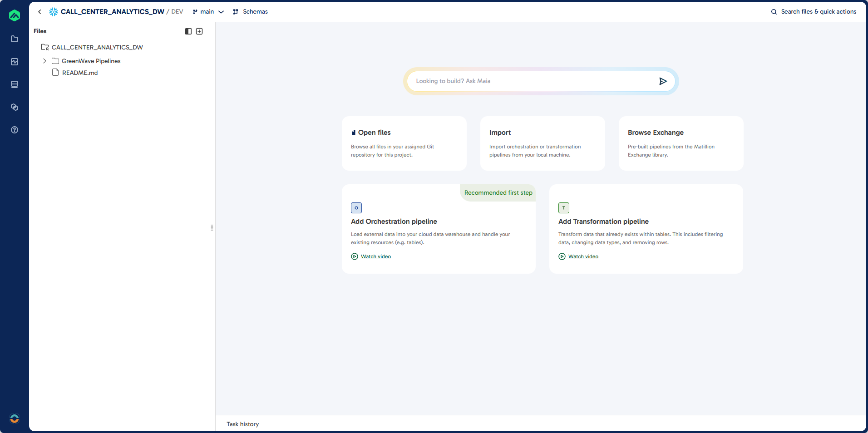This screenshot has height=433, width=868.
Task: Watch video for Orchestration pipeline
Action: coord(375,256)
